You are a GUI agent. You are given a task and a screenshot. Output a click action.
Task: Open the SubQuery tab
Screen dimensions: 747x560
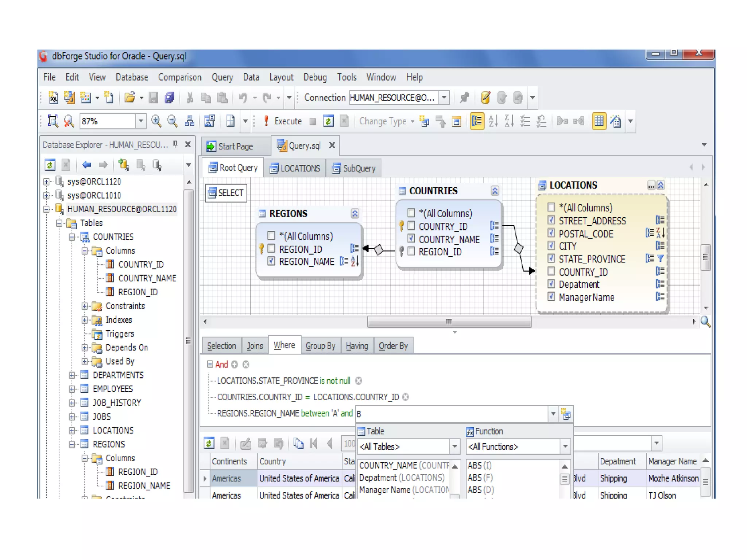coord(354,168)
